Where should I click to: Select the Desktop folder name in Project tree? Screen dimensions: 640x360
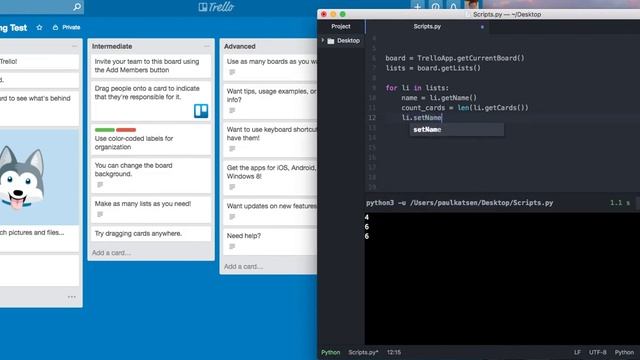348,41
